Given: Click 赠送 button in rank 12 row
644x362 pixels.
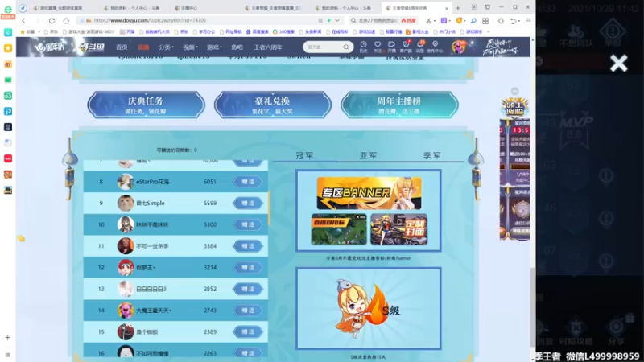Looking at the screenshot, I should click(248, 267).
